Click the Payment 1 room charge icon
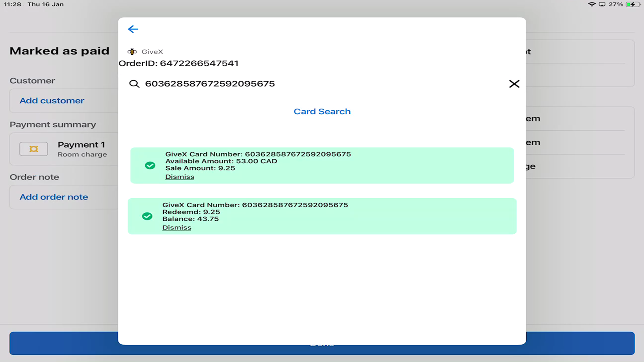This screenshot has height=362, width=644. 34,149
